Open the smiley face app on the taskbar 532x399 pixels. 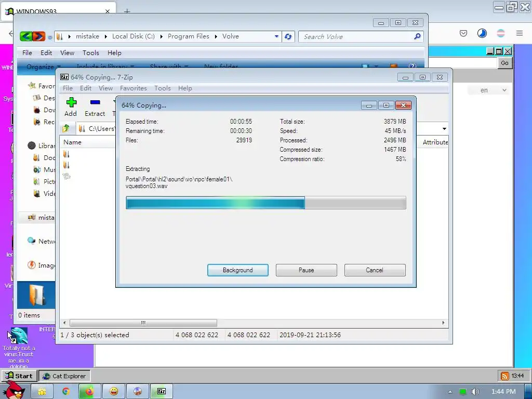coord(114,392)
